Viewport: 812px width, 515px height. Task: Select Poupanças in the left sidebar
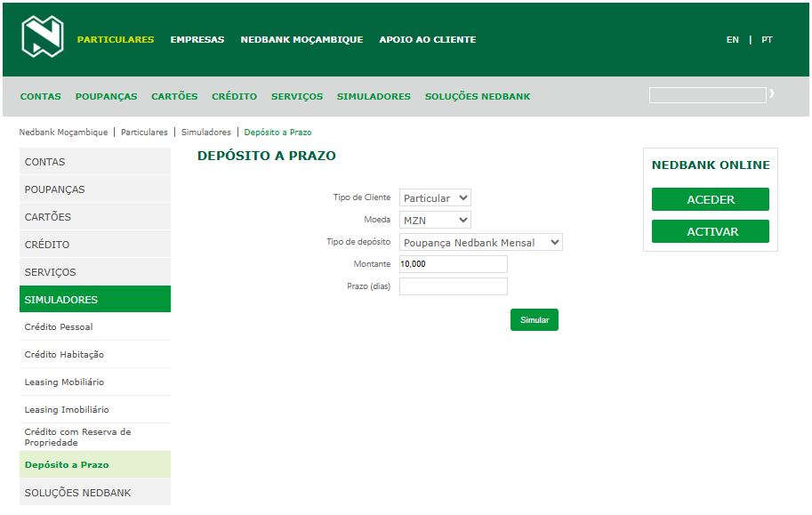(x=95, y=189)
